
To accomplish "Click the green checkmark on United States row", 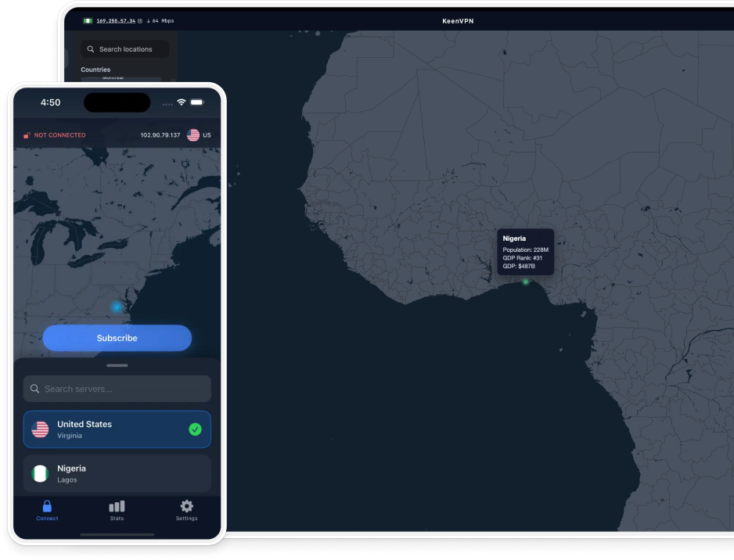I will click(x=195, y=429).
